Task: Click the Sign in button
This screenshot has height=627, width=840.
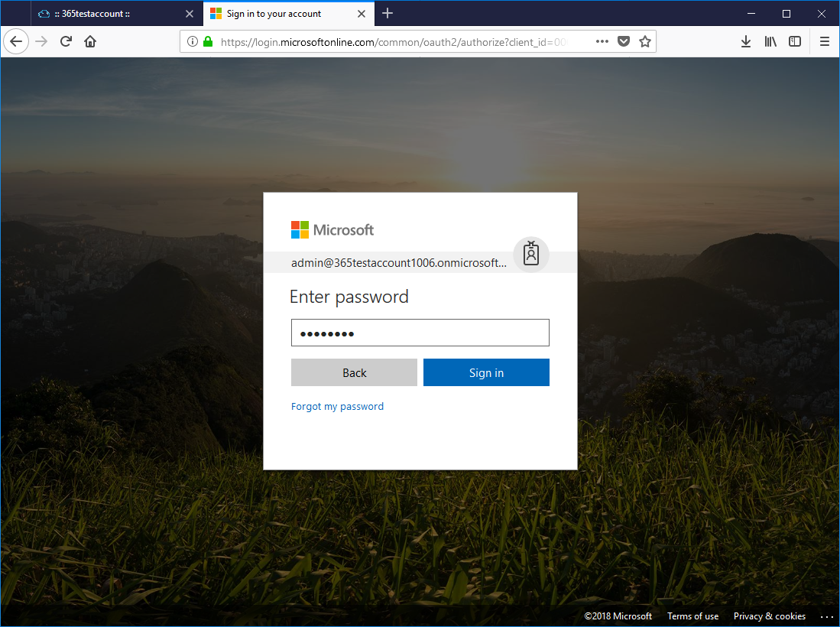Action: 486,372
